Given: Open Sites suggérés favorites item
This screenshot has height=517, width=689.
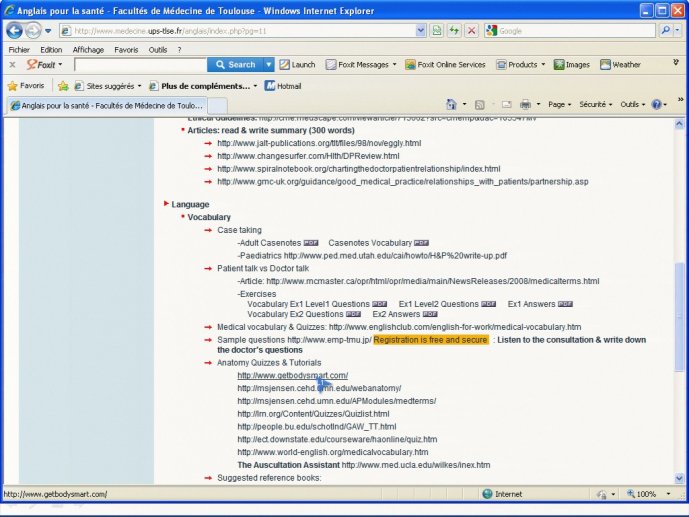Looking at the screenshot, I should tap(108, 86).
